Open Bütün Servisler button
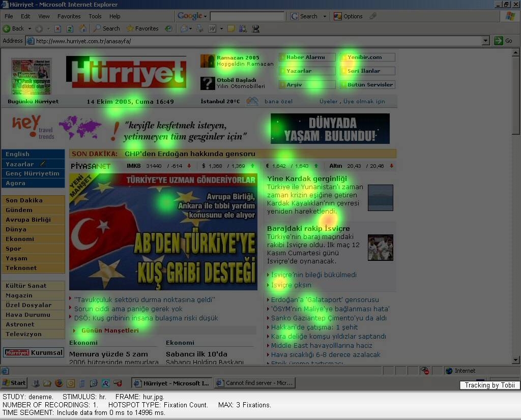The image size is (521, 420). tap(367, 85)
